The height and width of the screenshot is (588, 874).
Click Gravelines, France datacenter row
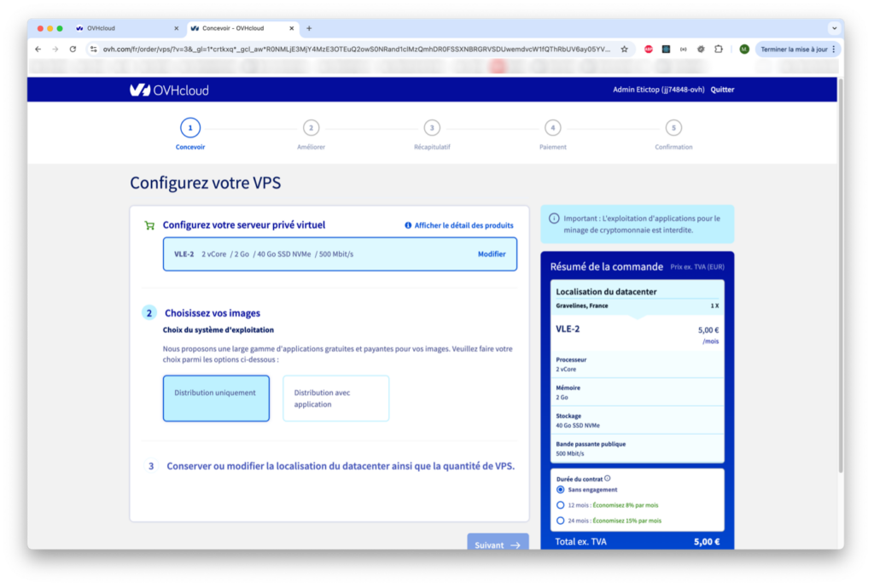point(637,306)
